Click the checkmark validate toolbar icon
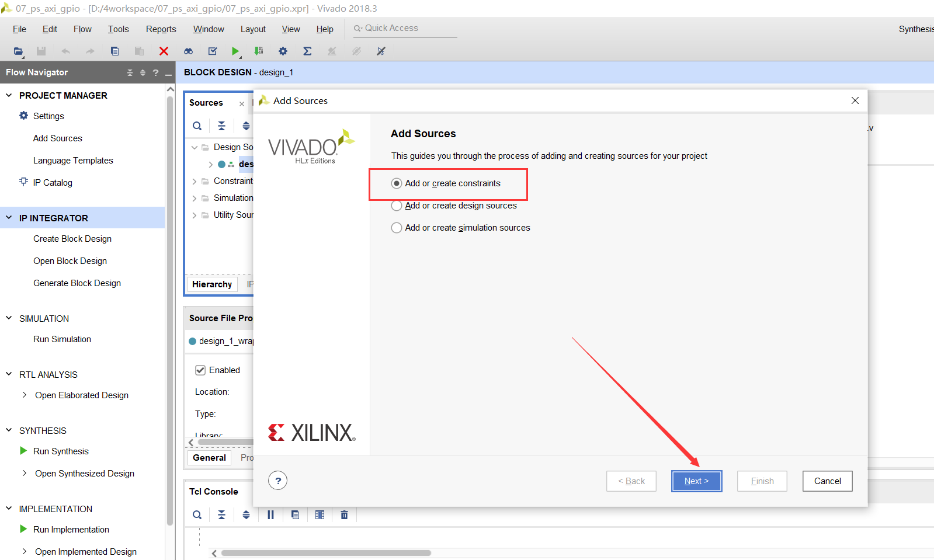The image size is (934, 560). (x=213, y=51)
